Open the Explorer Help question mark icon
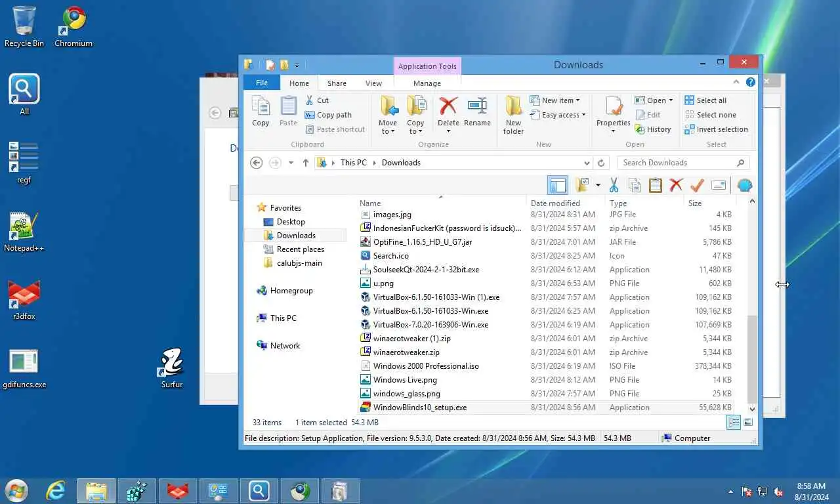This screenshot has height=504, width=840. pyautogui.click(x=751, y=83)
